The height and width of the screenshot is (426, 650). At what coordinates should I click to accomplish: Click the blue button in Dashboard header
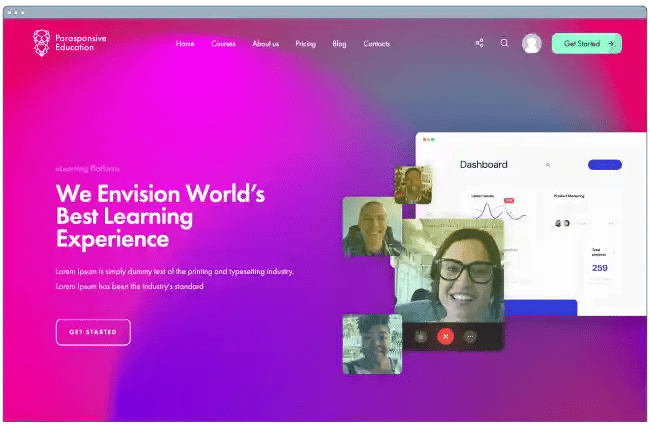604,165
